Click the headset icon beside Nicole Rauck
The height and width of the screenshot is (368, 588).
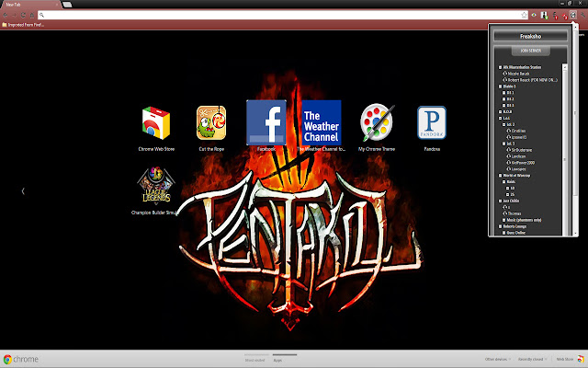point(505,74)
